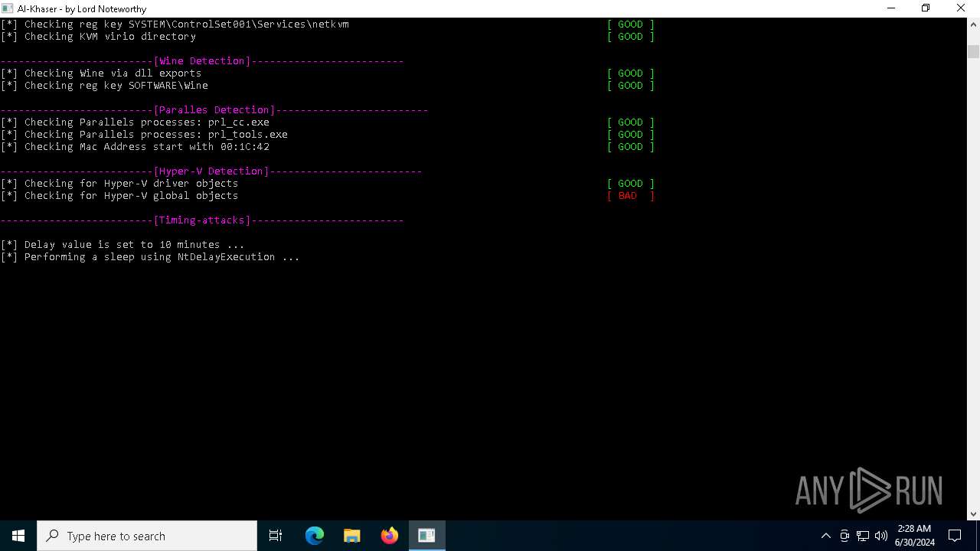Click GOOD result for Hyper-V driver objects

point(631,183)
